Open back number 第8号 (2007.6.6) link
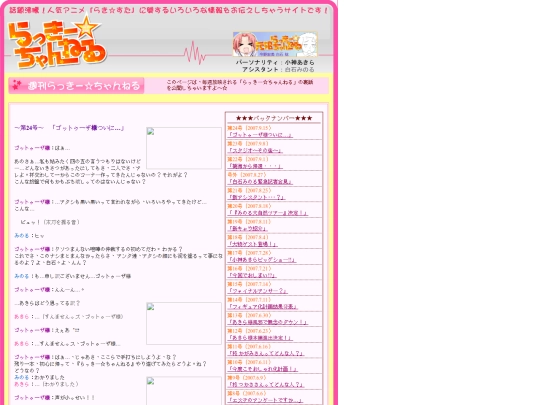540x405 pixels. click(x=265, y=400)
